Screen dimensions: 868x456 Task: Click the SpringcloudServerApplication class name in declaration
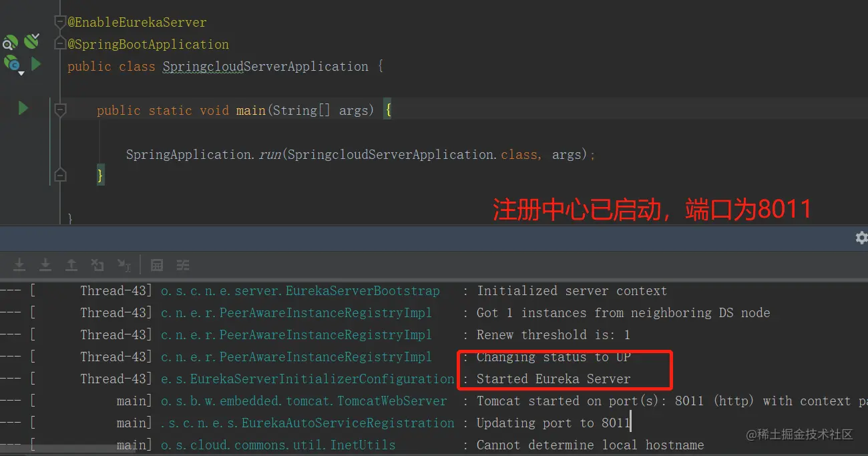click(266, 67)
